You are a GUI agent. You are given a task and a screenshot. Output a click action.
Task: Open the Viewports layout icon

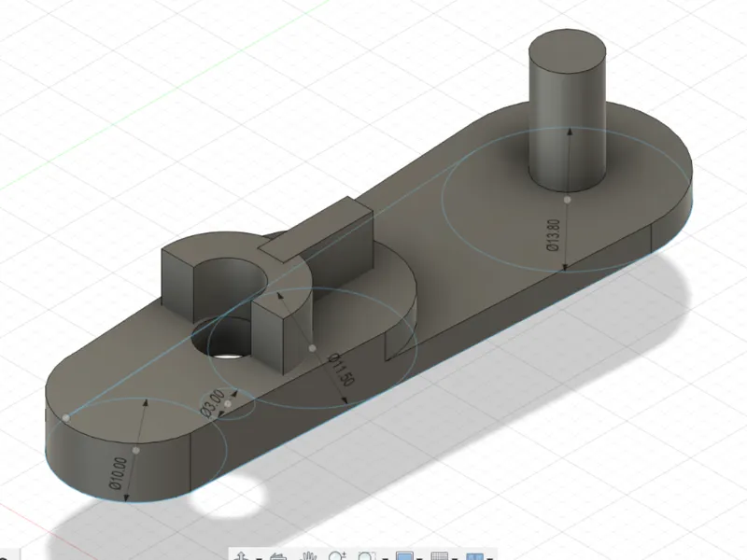coord(475,556)
